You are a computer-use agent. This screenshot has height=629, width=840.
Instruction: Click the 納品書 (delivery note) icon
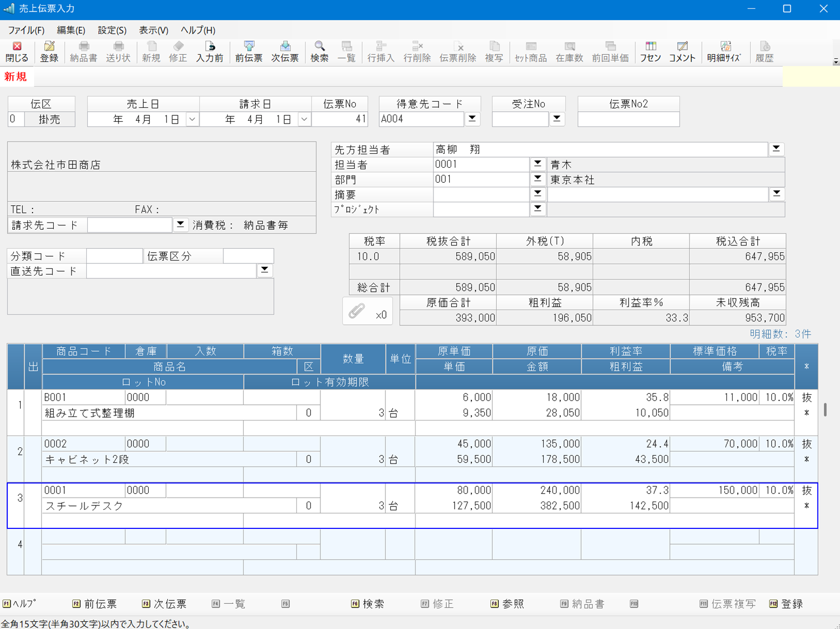[x=83, y=51]
